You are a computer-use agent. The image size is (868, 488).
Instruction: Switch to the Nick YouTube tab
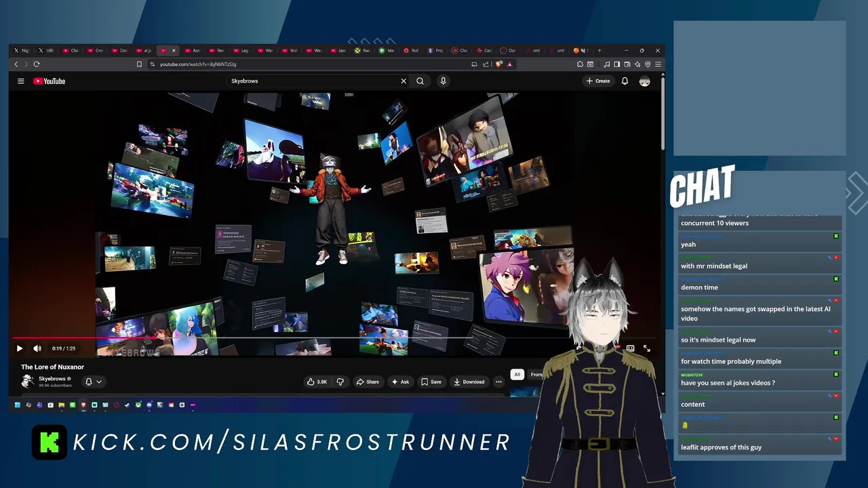(x=290, y=50)
